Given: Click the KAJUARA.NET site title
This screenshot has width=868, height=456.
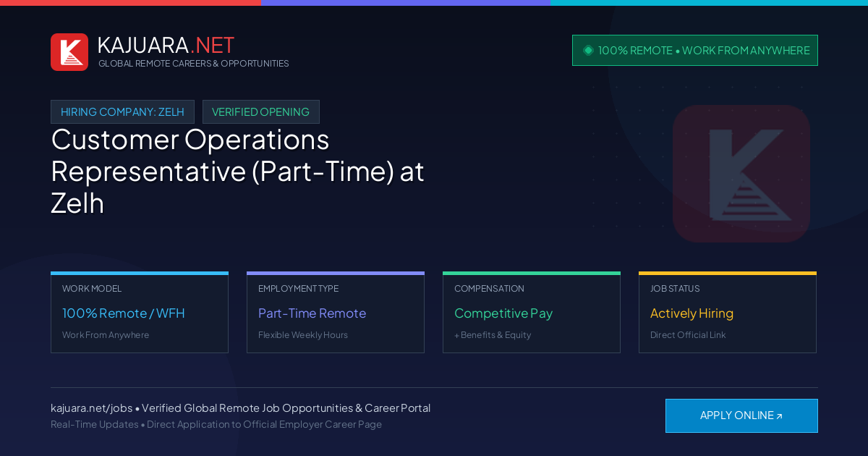Looking at the screenshot, I should coord(166,45).
